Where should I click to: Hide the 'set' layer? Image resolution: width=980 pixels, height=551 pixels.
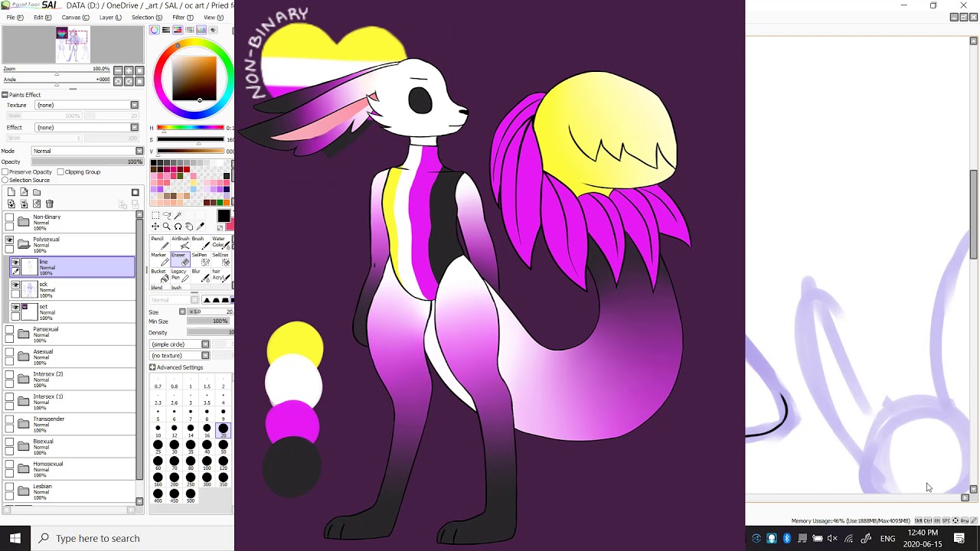[15, 307]
